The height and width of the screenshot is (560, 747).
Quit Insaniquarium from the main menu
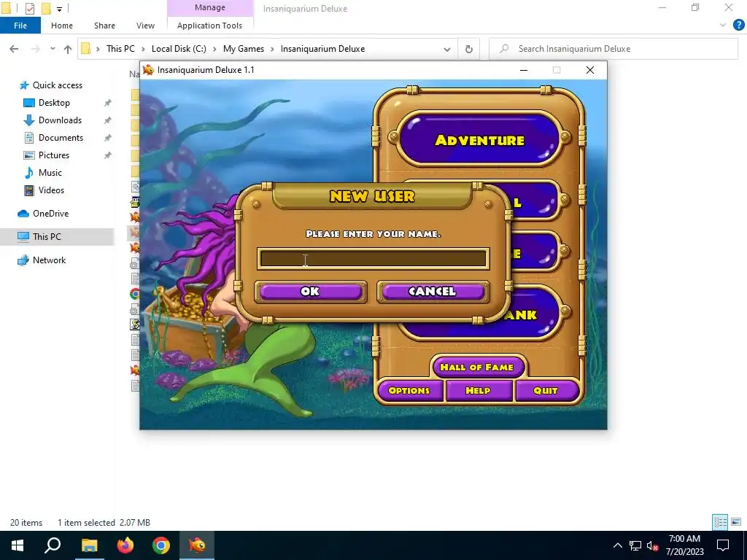tap(546, 391)
